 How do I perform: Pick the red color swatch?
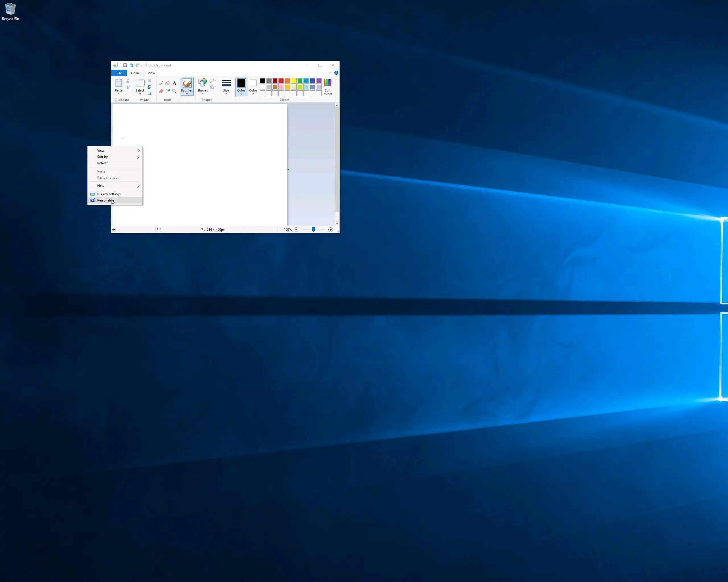click(x=281, y=81)
